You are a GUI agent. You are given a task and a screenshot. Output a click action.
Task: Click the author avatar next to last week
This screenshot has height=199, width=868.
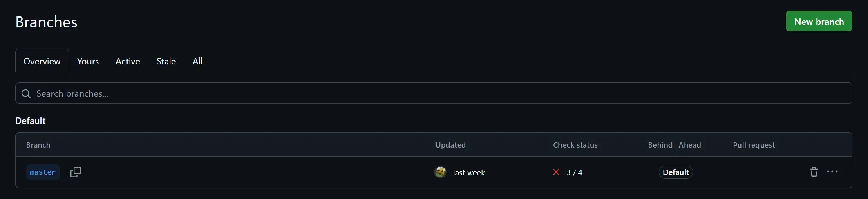440,172
